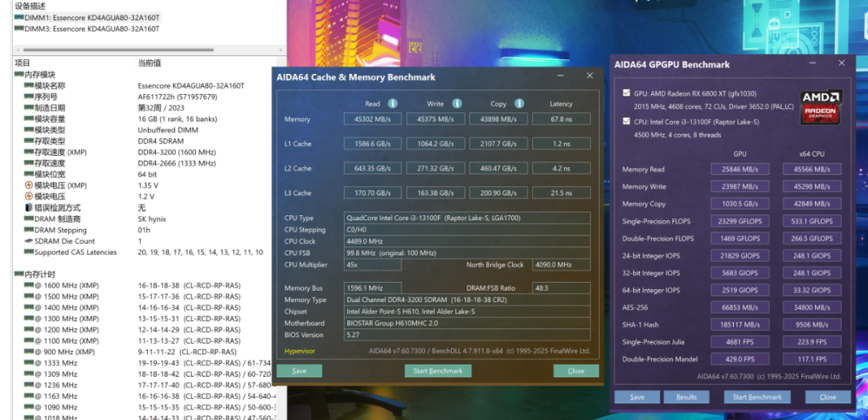Click the Write info icon
The width and height of the screenshot is (868, 420).
pos(457,104)
